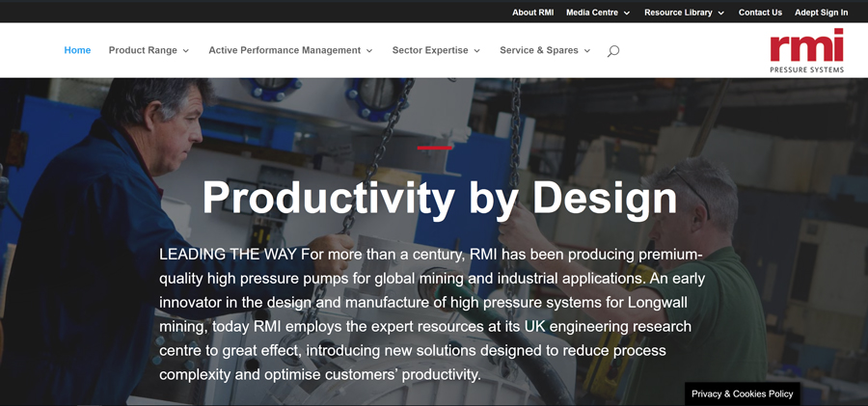
Task: Click the Productivity by Design headline
Action: [440, 198]
